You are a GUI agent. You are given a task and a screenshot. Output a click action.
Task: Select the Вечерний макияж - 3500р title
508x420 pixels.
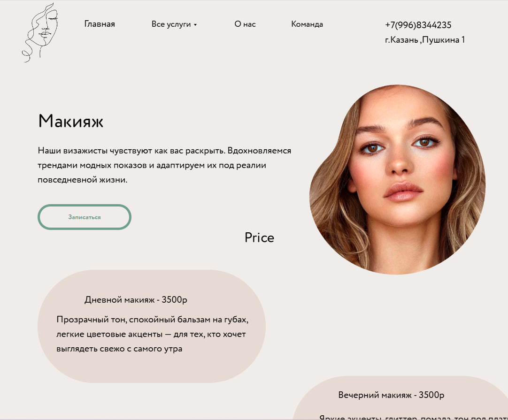coord(391,395)
